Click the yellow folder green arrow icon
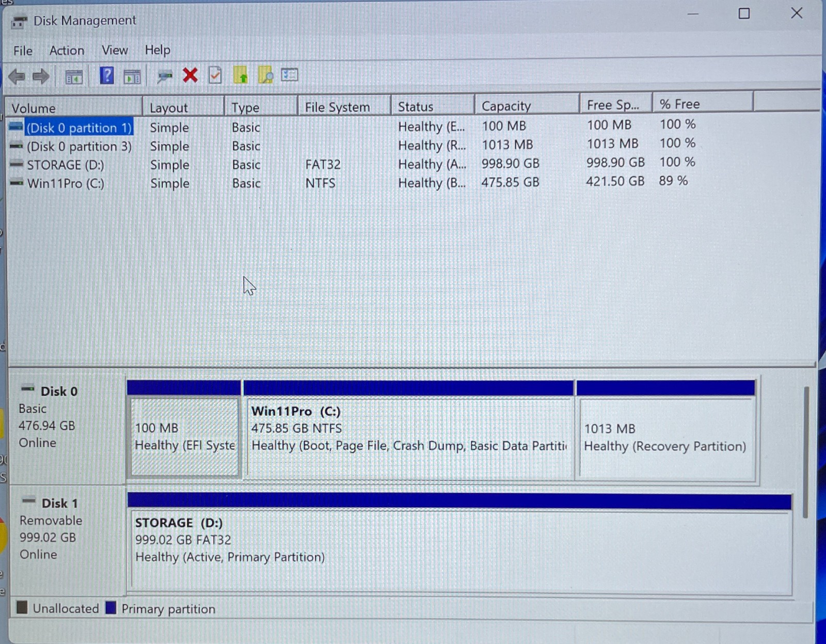This screenshot has width=826, height=644. coord(241,75)
